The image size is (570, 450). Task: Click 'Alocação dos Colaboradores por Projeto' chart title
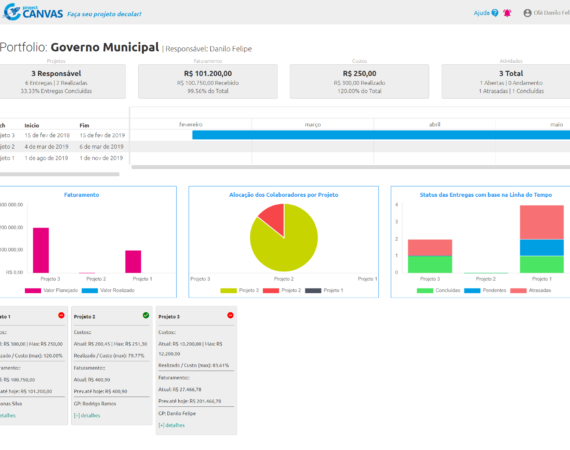click(284, 195)
